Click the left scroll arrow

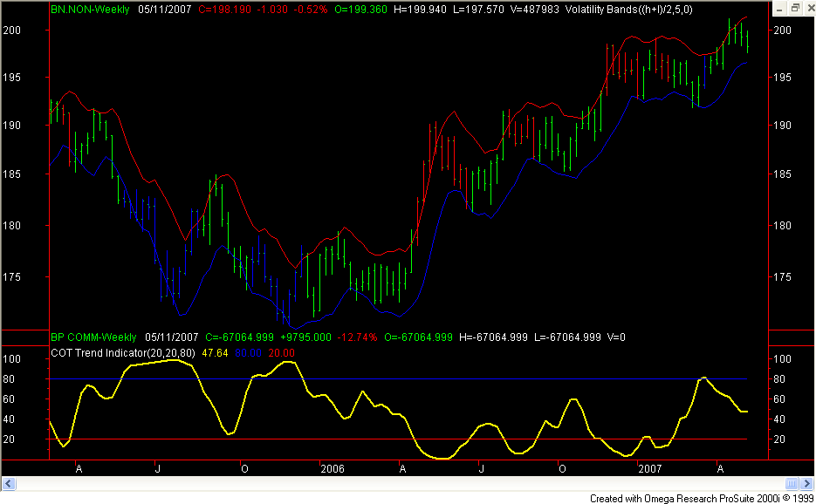9,484
